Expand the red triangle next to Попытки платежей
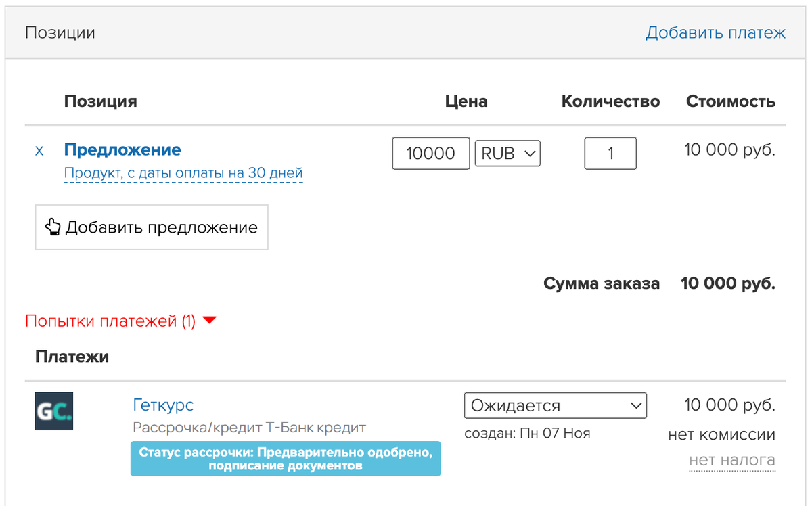Image resolution: width=812 pixels, height=506 pixels. (209, 321)
